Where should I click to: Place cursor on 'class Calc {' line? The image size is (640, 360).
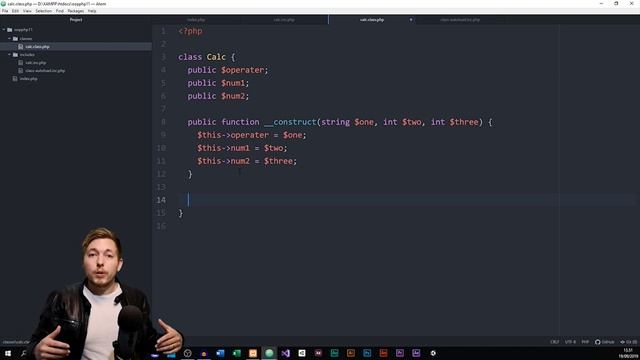coord(207,57)
